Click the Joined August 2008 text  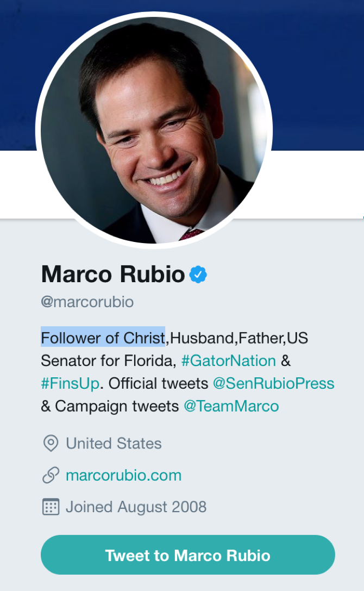136,507
